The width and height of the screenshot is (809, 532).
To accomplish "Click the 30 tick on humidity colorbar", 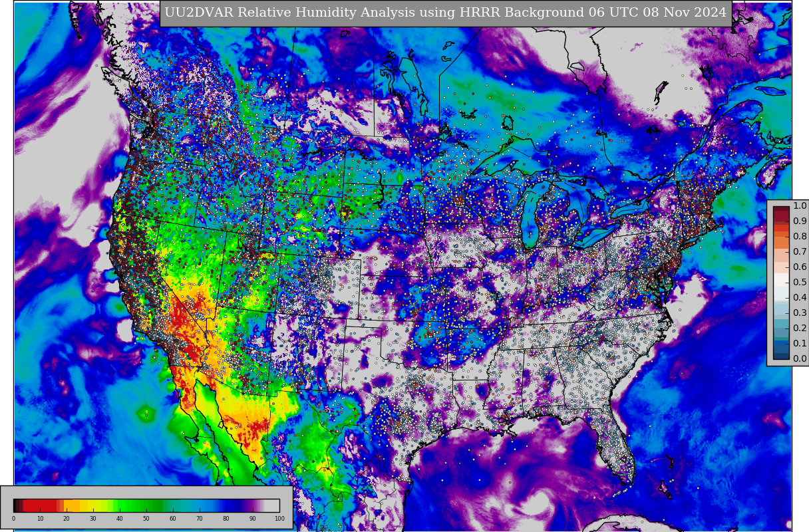I will (x=93, y=519).
